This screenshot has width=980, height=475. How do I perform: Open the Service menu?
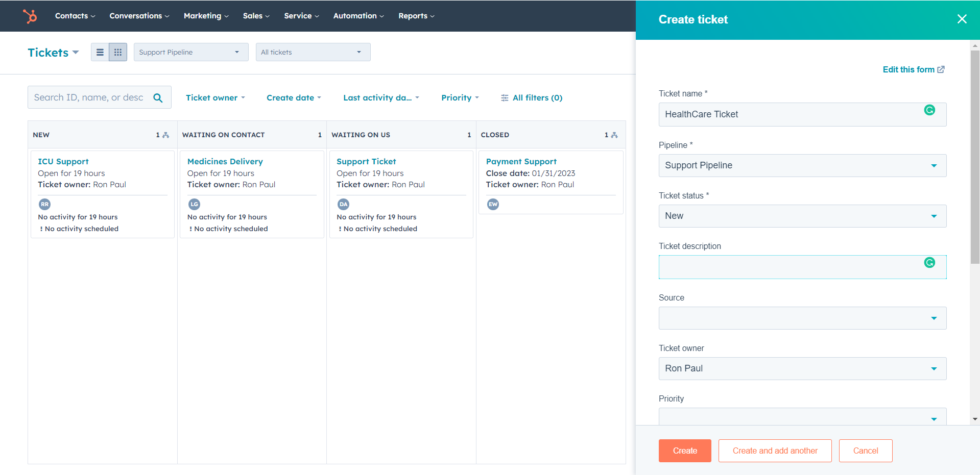pos(301,16)
